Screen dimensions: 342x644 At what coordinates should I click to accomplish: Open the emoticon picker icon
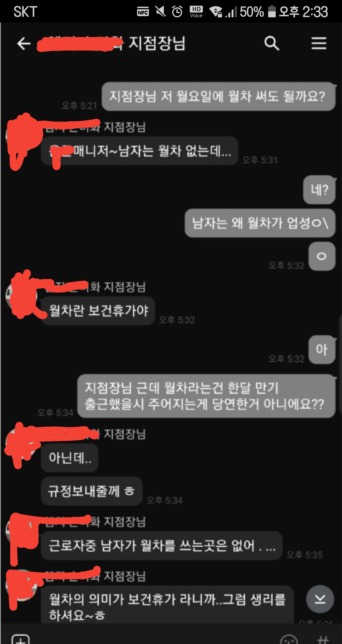pos(289,640)
